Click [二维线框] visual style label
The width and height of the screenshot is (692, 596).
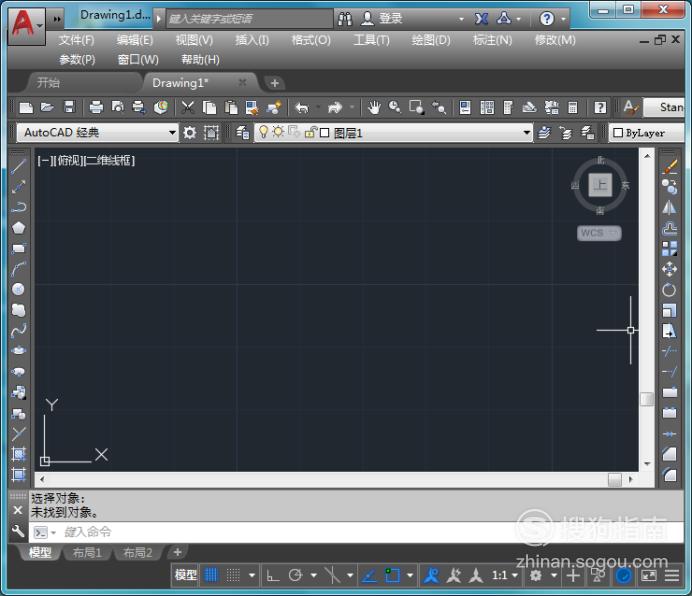110,160
